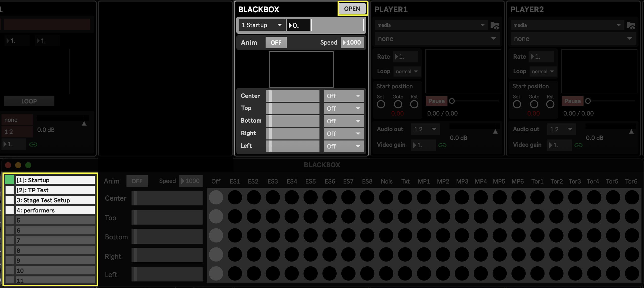Viewport: 644px width, 288px height.
Task: Click the Player1 playback position slider
Action: (474, 101)
